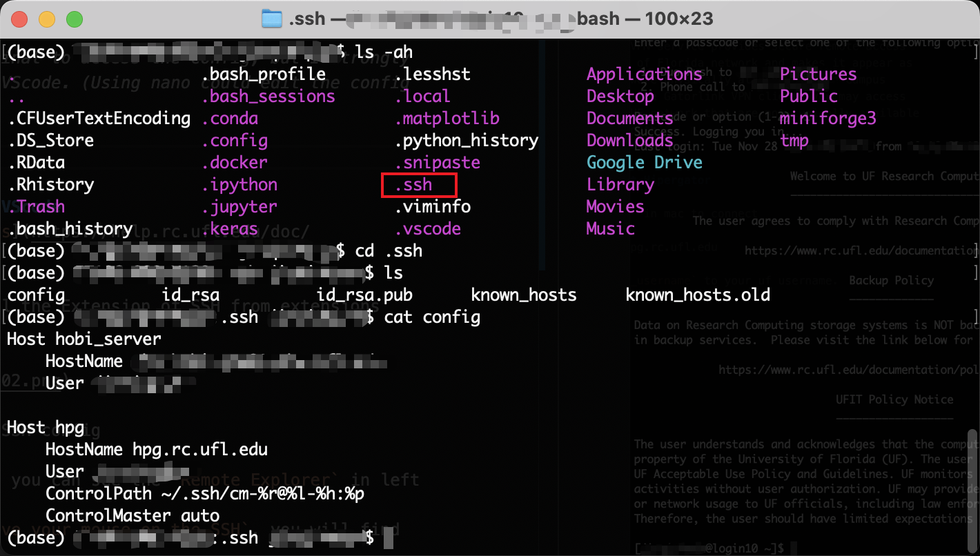This screenshot has width=980, height=556.
Task: Click the .Rhistory file name
Action: tap(51, 184)
